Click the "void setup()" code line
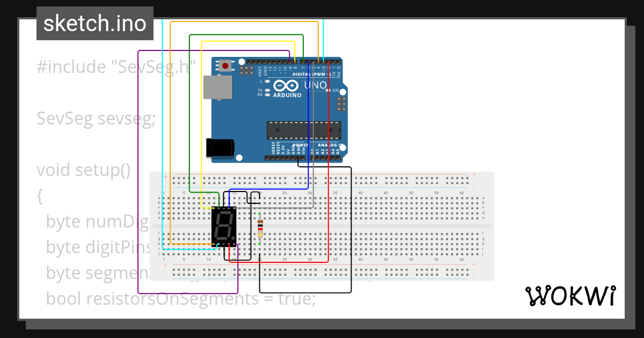The image size is (644, 338). coord(83,170)
